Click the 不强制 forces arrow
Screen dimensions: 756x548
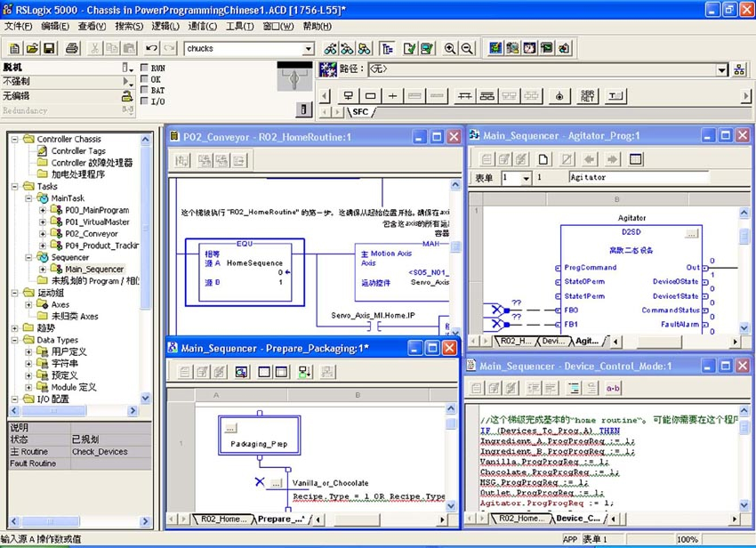(126, 81)
